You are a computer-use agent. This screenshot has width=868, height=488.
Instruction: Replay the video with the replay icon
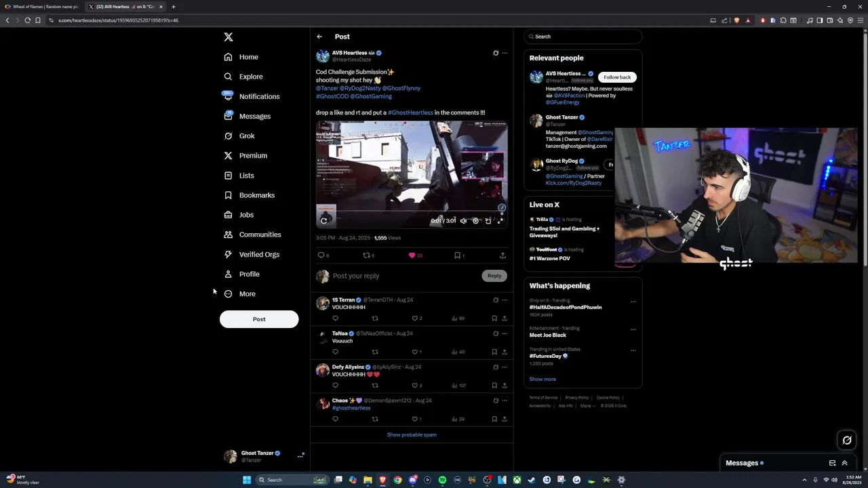click(324, 220)
